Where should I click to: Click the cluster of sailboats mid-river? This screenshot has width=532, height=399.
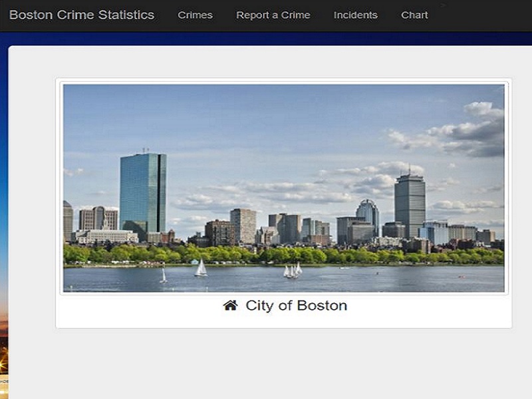tap(293, 271)
